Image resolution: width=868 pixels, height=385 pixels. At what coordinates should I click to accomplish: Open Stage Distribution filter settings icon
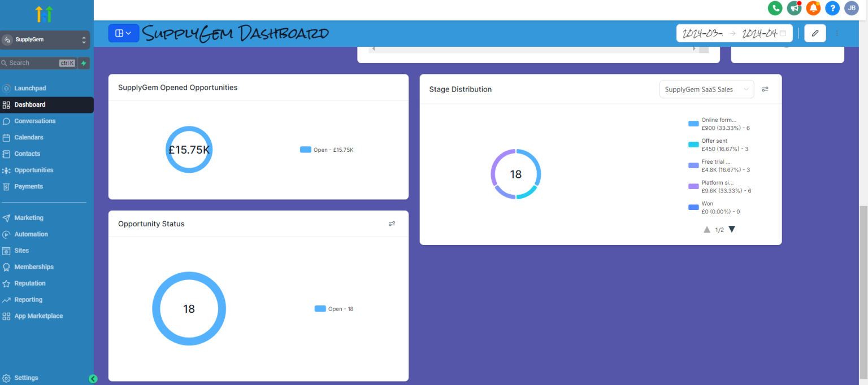pyautogui.click(x=765, y=89)
